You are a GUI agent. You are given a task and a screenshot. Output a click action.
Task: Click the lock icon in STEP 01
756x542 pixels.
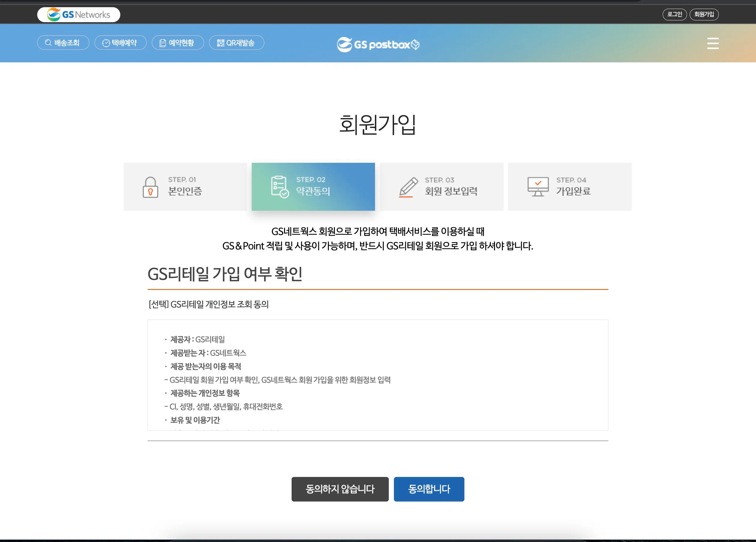[x=150, y=187]
